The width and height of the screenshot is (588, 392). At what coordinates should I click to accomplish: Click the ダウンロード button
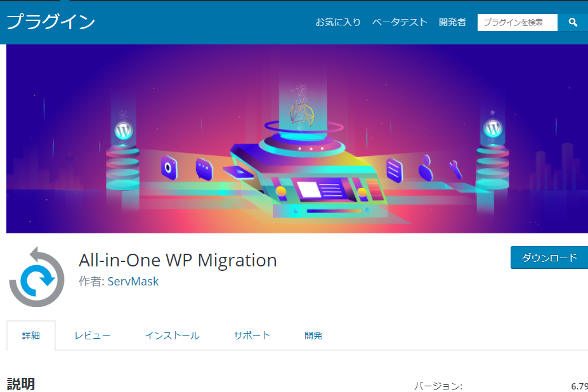549,258
